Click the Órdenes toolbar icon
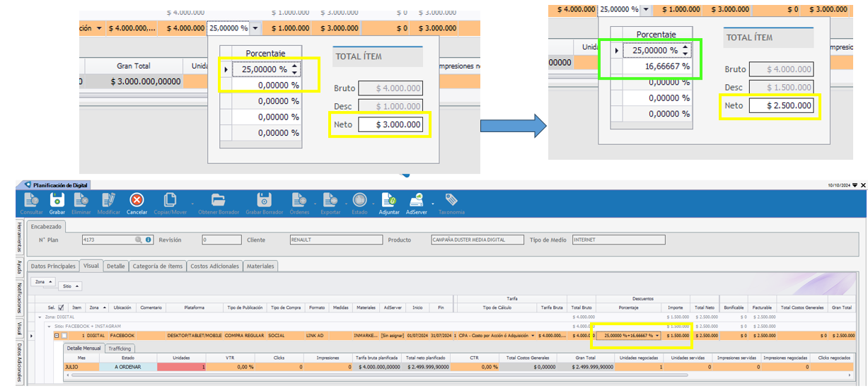868x388 pixels. 299,200
